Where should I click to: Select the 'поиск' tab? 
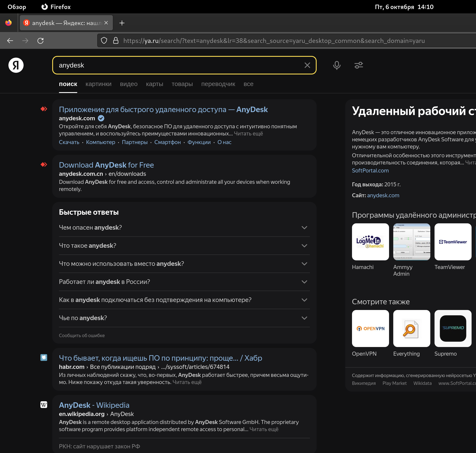[x=68, y=84]
